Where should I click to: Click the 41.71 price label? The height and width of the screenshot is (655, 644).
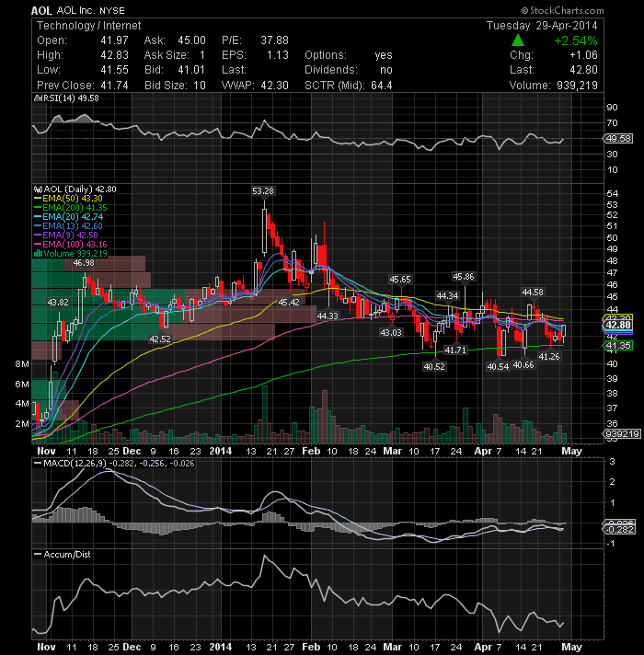click(454, 350)
